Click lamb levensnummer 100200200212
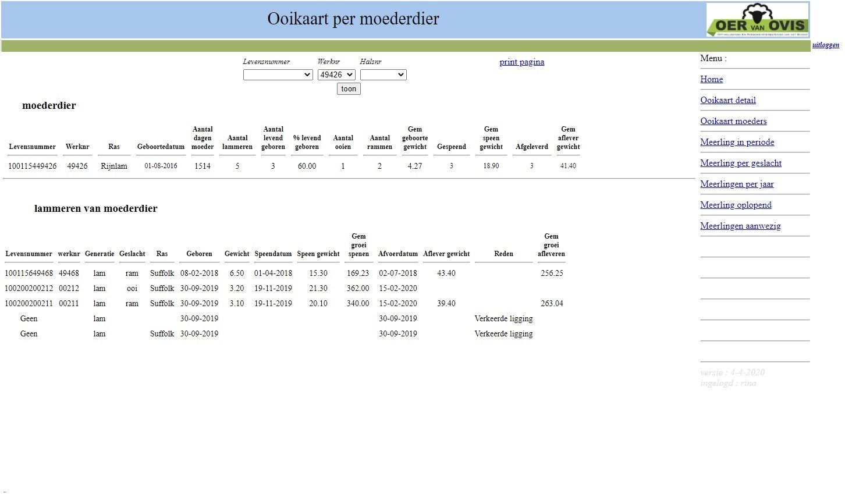The width and height of the screenshot is (845, 504). (29, 288)
